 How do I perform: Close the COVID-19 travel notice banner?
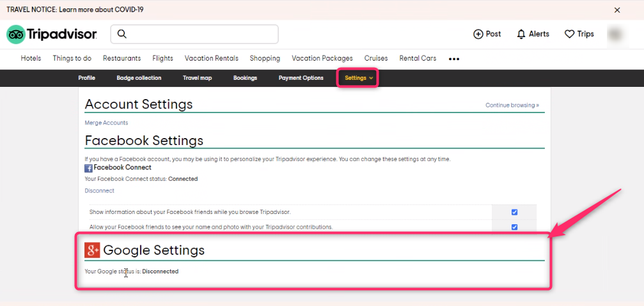point(617,10)
